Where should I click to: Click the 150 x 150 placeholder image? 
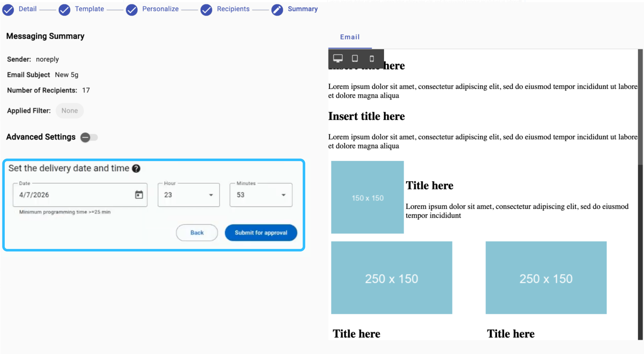click(x=367, y=197)
